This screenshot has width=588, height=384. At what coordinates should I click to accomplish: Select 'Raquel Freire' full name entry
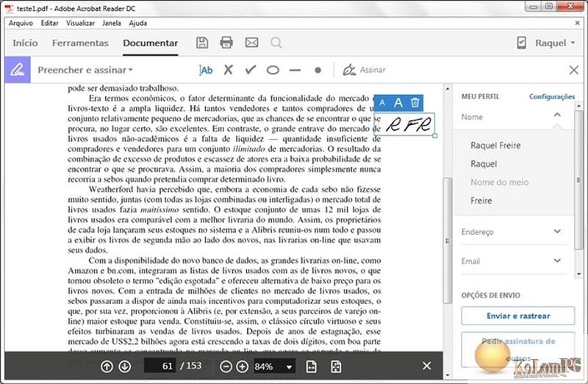pos(495,145)
